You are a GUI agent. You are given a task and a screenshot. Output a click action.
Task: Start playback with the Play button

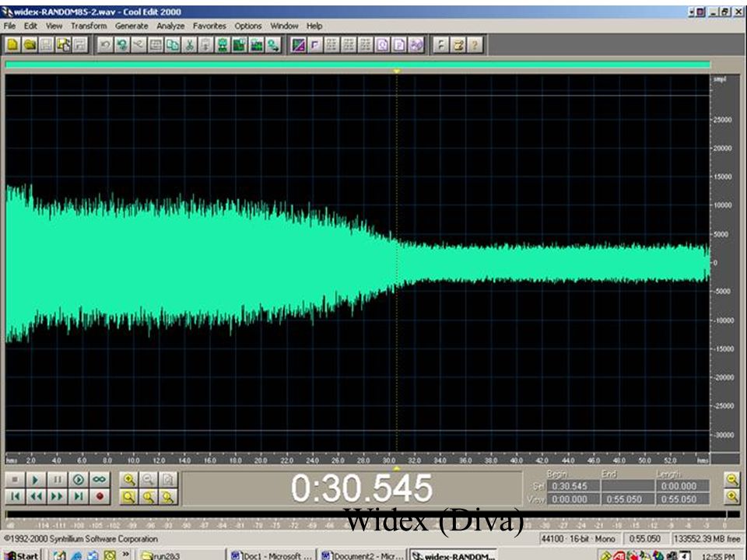[x=35, y=480]
